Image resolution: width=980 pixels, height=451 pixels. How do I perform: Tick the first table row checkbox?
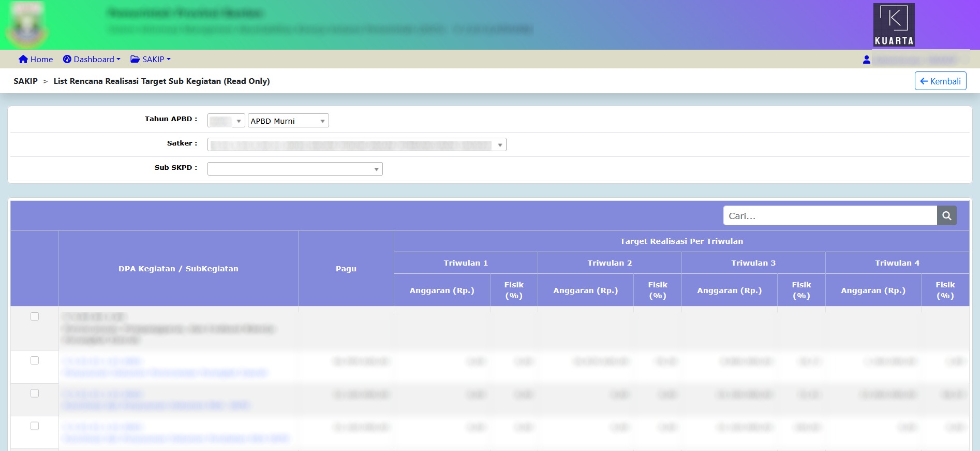coord(35,316)
